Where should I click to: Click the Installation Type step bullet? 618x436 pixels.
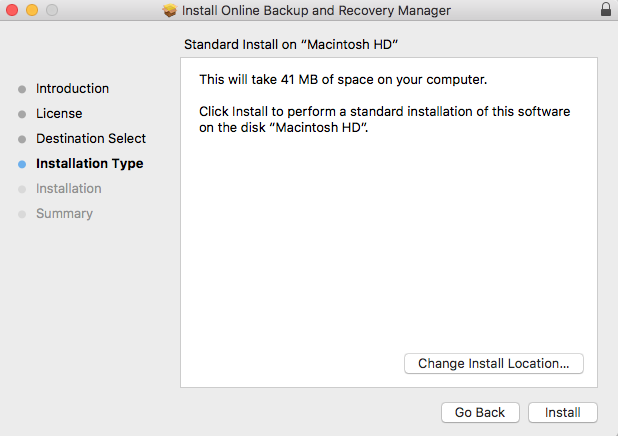pyautogui.click(x=22, y=164)
